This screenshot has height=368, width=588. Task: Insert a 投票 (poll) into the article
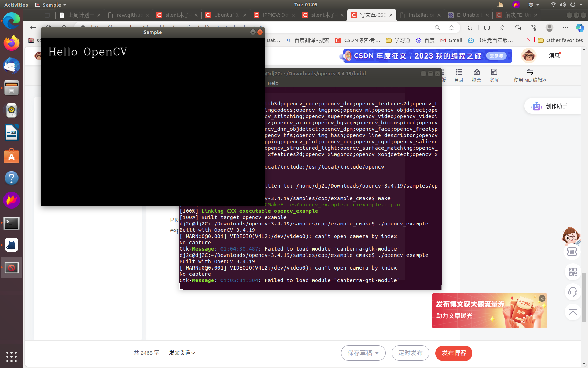tap(476, 75)
